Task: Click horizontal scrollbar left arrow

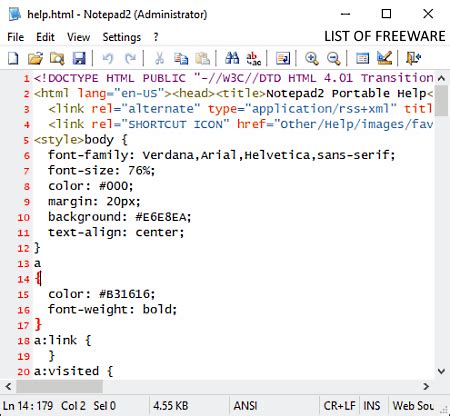Action: coord(9,386)
